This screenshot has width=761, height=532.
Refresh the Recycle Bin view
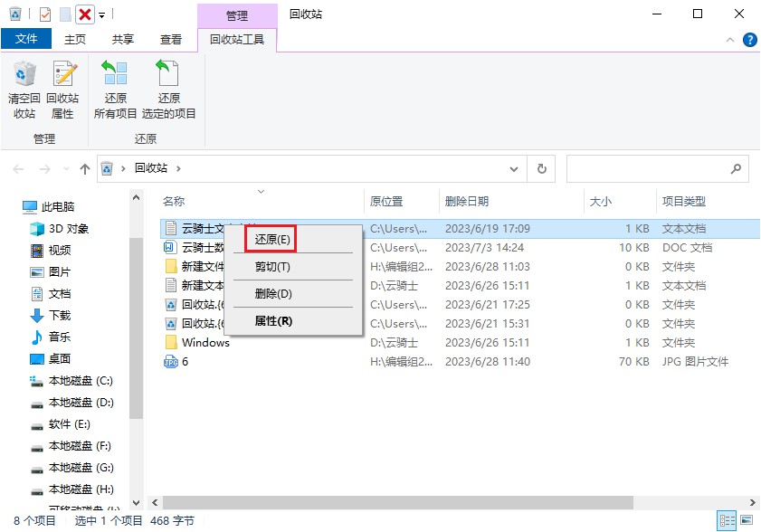tap(540, 168)
